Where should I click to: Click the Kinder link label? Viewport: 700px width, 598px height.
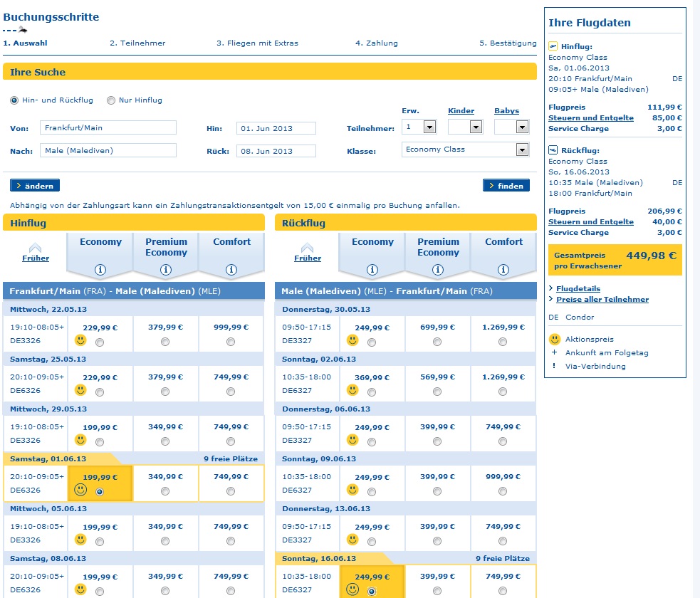[x=461, y=110]
